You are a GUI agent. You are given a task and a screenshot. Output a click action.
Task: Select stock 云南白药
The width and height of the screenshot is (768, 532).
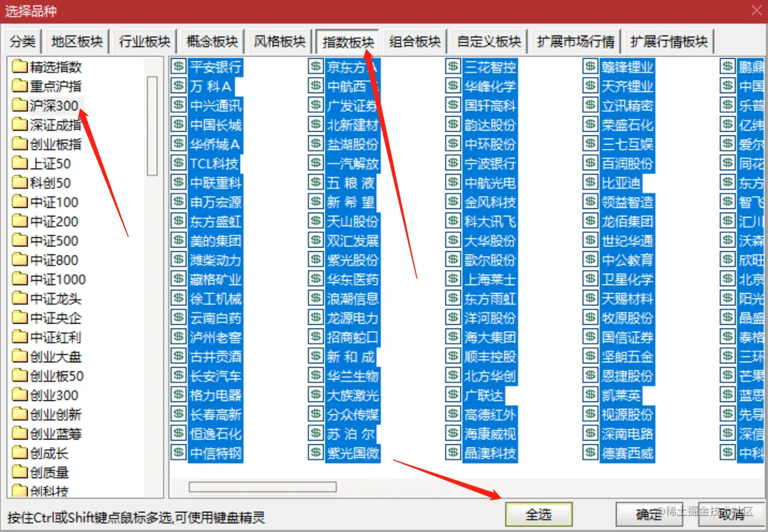(216, 318)
